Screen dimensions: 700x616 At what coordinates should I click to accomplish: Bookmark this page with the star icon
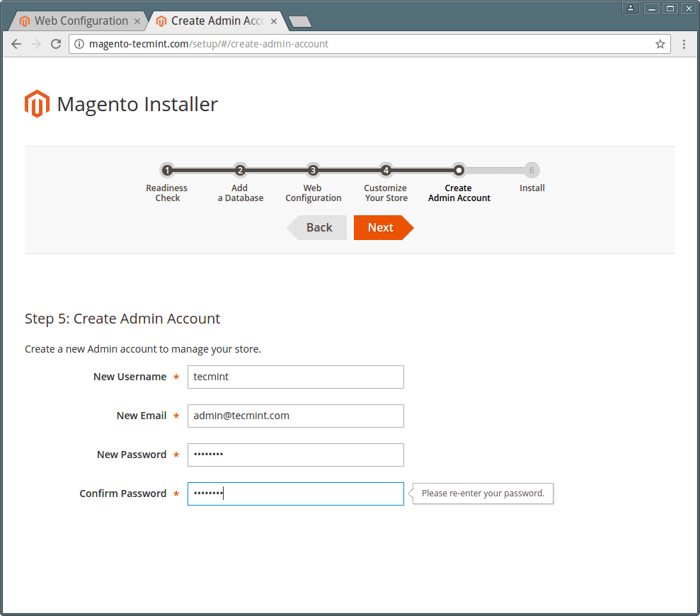[x=660, y=44]
